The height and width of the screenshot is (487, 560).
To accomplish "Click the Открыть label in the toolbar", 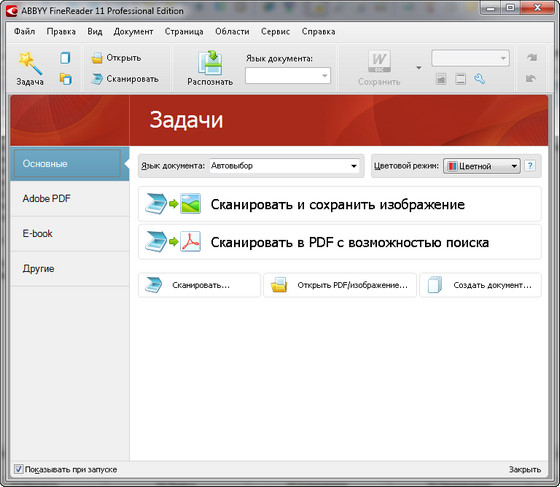I will [124, 58].
